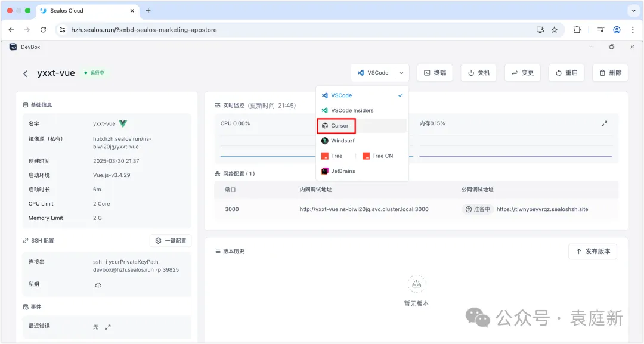Click the 内存0.15% memory label
The image size is (644, 344).
[432, 123]
